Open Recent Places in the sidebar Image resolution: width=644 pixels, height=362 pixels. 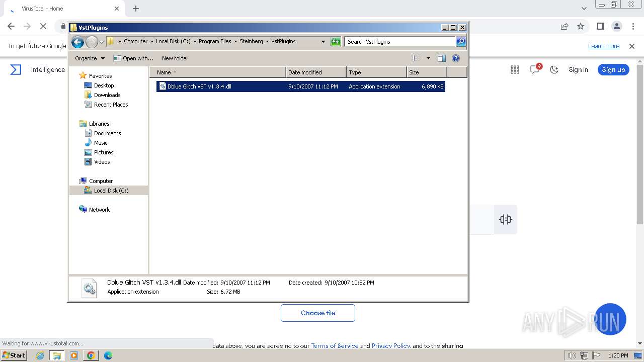coord(111,105)
